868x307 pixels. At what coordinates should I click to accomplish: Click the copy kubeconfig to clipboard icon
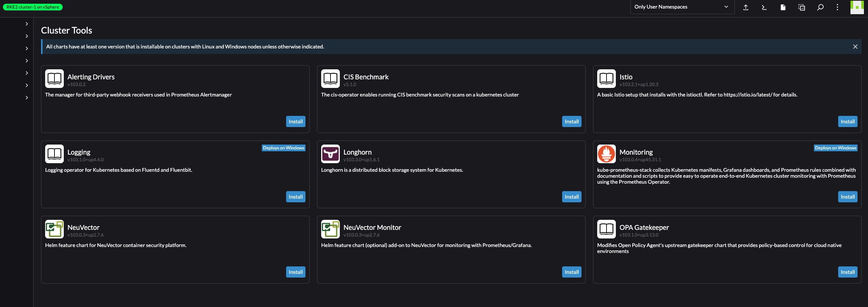pos(802,7)
